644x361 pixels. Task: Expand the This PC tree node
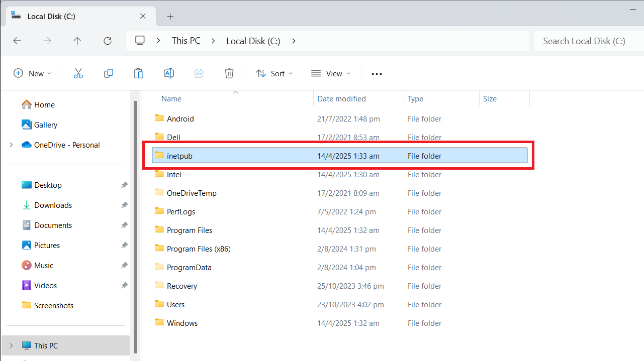point(11,345)
